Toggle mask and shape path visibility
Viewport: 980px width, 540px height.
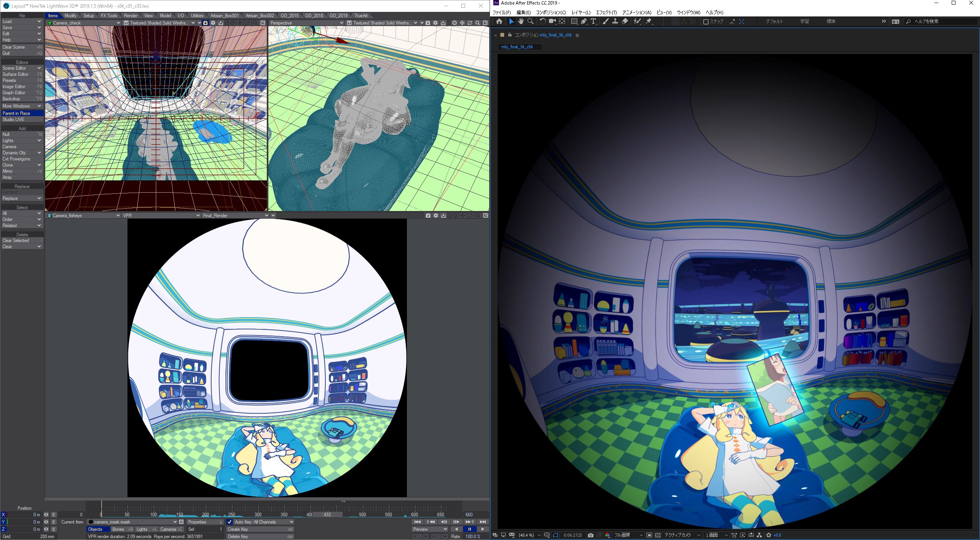click(555, 535)
